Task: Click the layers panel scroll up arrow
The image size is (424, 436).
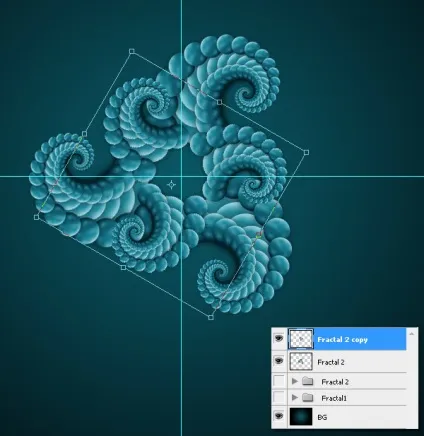Action: (412, 333)
